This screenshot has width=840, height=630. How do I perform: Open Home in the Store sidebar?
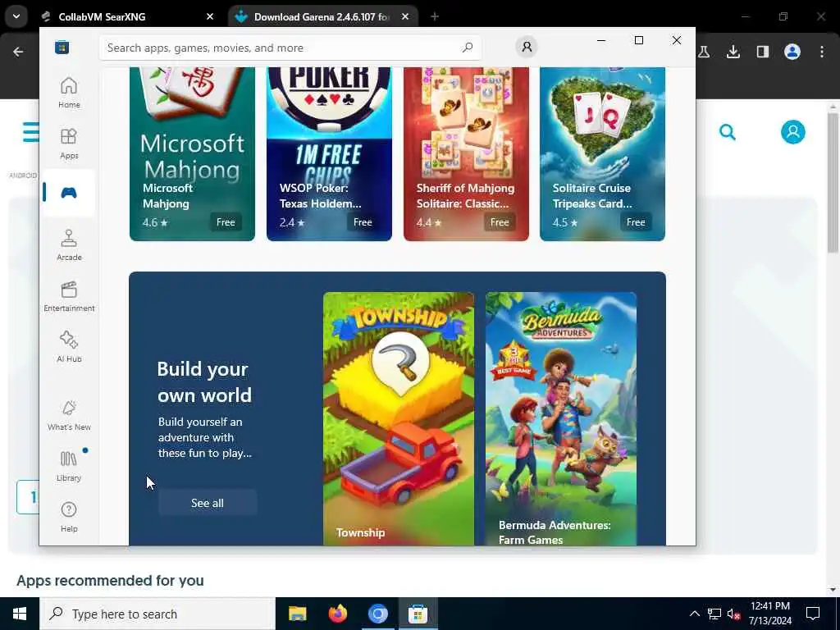click(x=69, y=93)
